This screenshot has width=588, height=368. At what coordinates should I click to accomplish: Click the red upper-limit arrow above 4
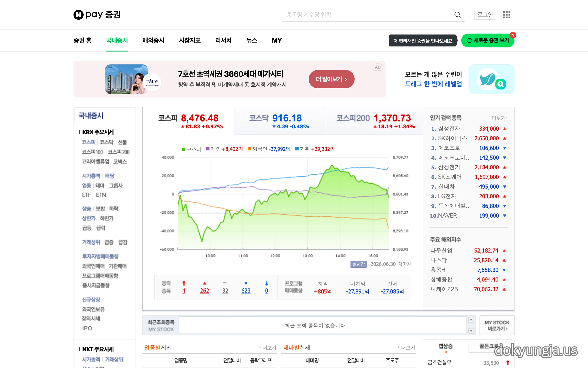184,283
